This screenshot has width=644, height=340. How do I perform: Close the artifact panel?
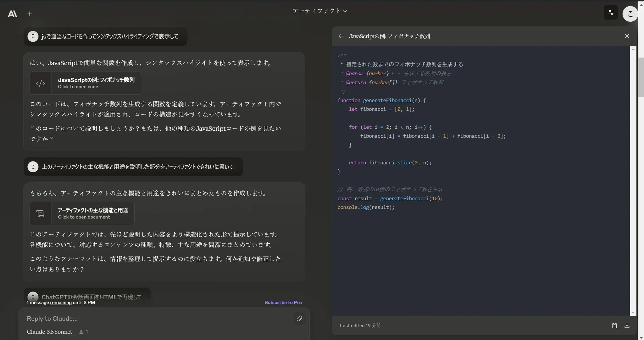point(627,36)
